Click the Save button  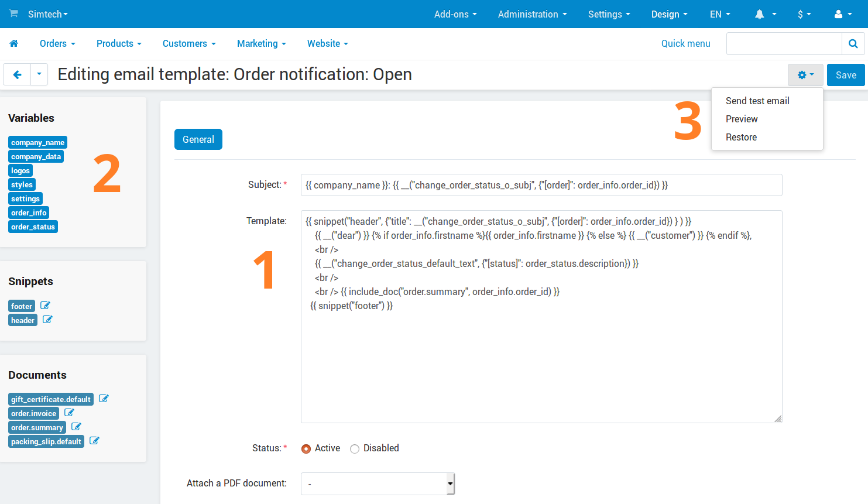point(846,75)
